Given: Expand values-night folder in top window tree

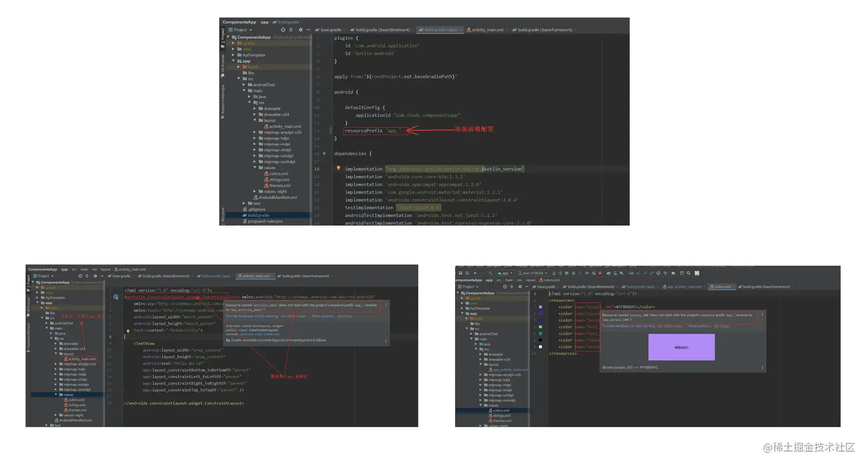Looking at the screenshot, I should (255, 191).
